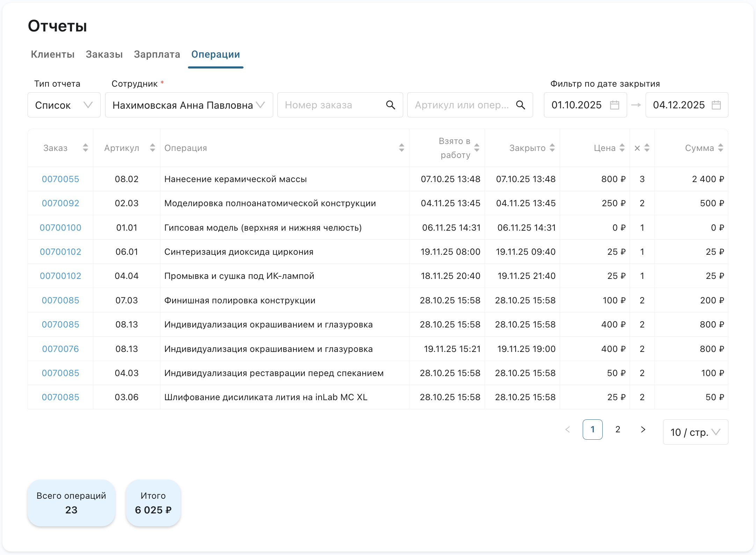The height and width of the screenshot is (555, 756).
Task: Sort the table by Артикул column
Action: (x=152, y=148)
